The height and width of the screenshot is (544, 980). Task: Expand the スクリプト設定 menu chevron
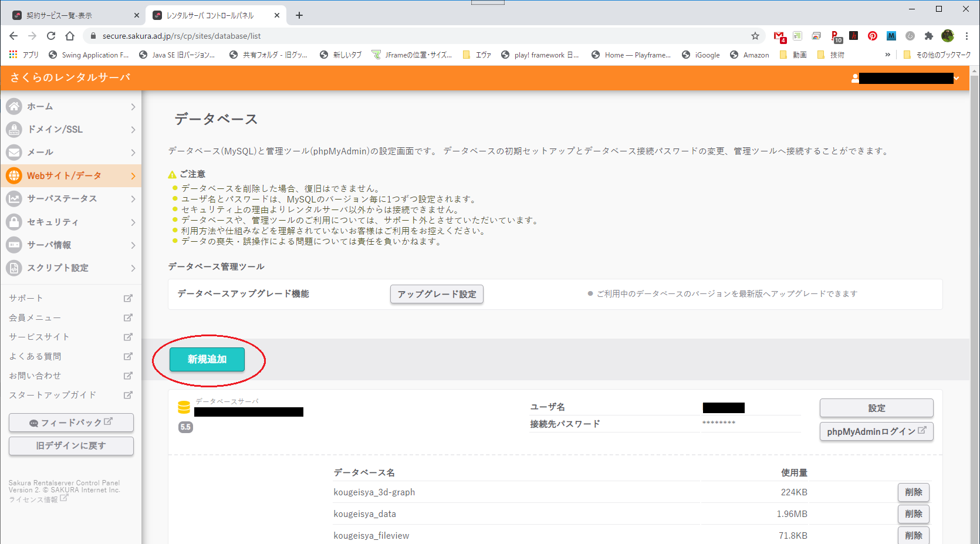click(133, 268)
